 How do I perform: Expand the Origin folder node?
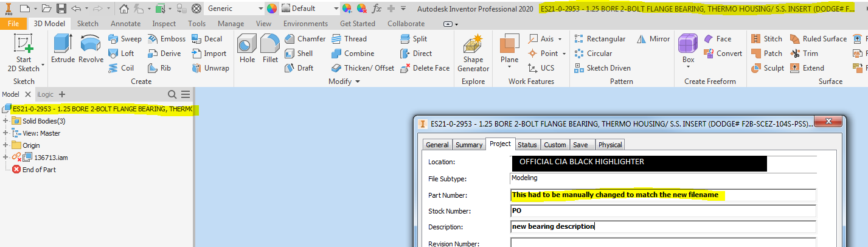tap(5, 145)
